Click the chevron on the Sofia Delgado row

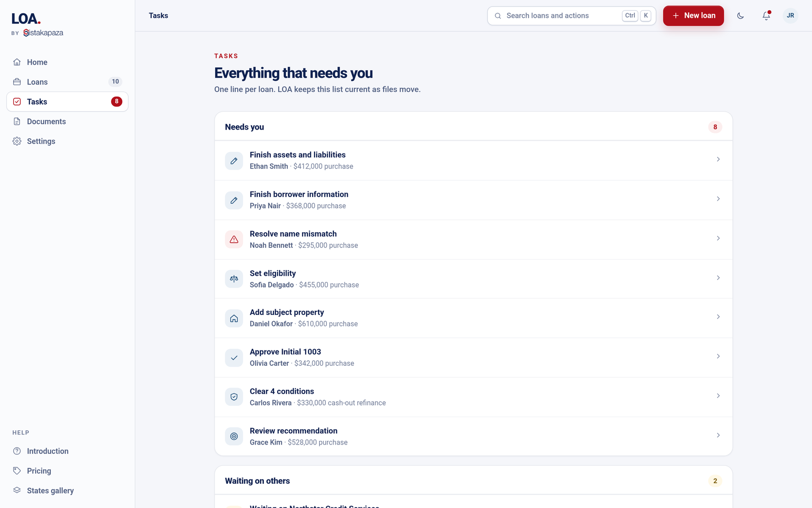(x=718, y=278)
